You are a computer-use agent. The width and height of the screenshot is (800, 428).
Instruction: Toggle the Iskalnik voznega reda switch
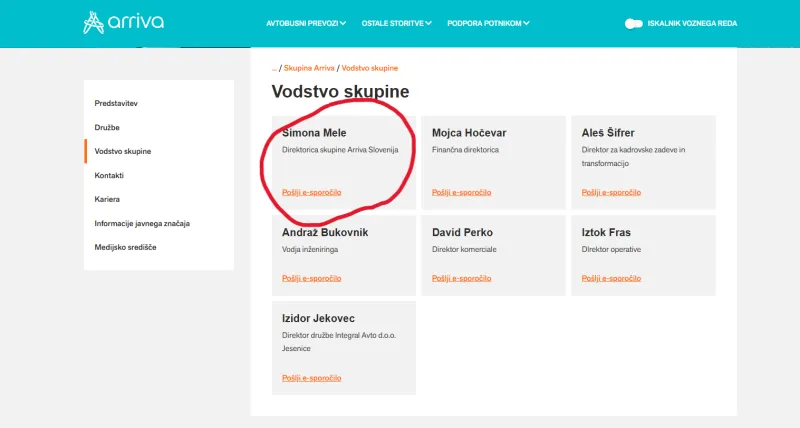tap(634, 23)
